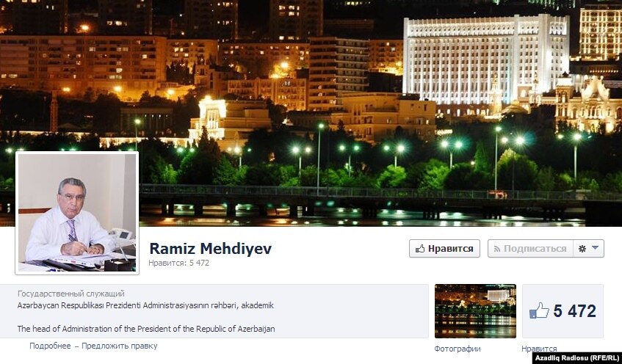622x364 pixels.
Task: Click the RSS icon on Подписаться button
Action: (496, 249)
